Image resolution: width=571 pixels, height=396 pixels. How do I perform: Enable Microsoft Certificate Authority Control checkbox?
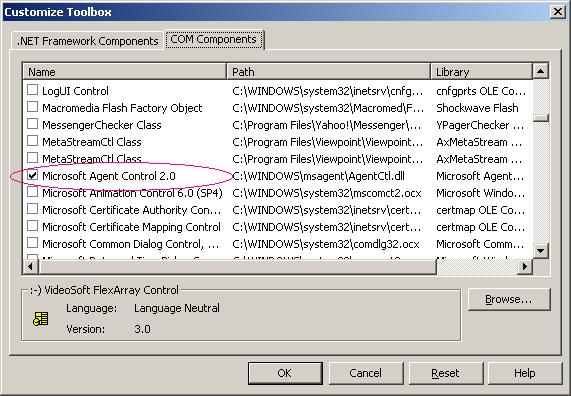tap(32, 209)
